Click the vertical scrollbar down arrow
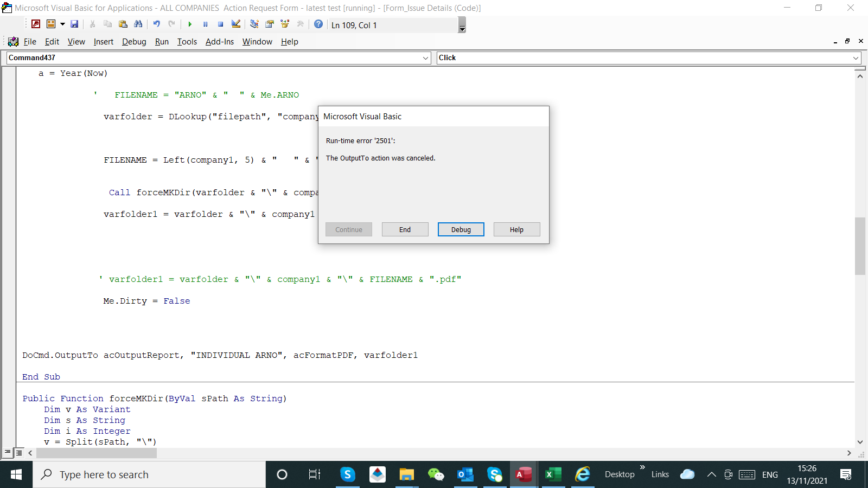This screenshot has width=868, height=488. (x=860, y=442)
